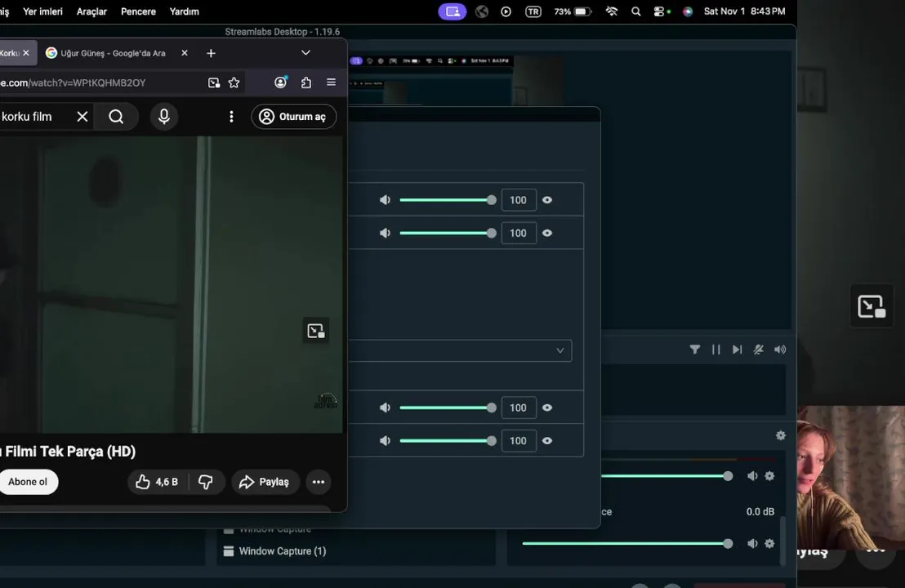Open the Yer imleri menu
The width and height of the screenshot is (905, 588).
pyautogui.click(x=42, y=11)
